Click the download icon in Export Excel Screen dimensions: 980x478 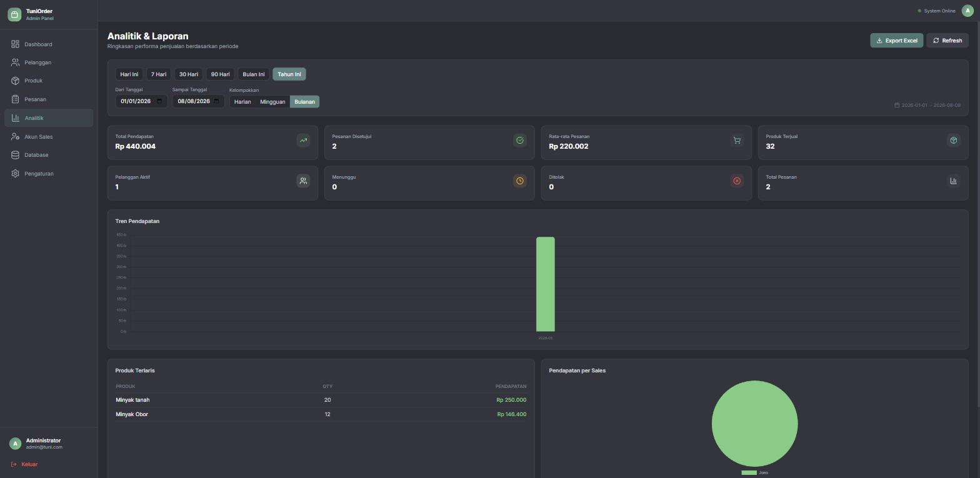(879, 41)
